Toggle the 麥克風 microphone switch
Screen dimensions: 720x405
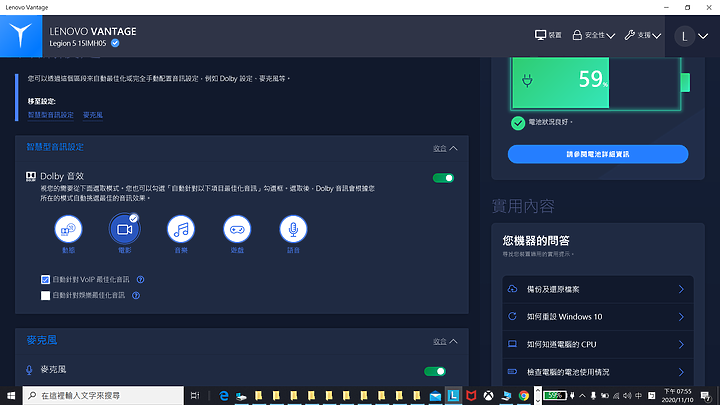point(435,371)
